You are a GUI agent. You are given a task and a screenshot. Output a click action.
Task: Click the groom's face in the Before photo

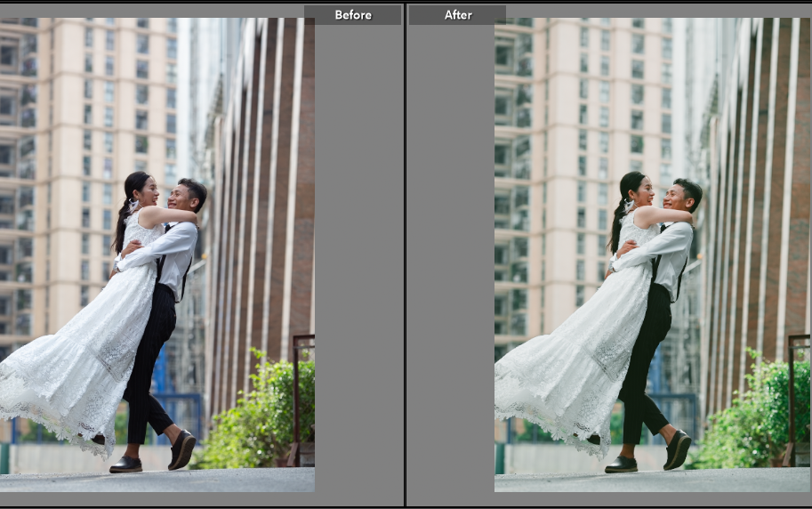[184, 197]
